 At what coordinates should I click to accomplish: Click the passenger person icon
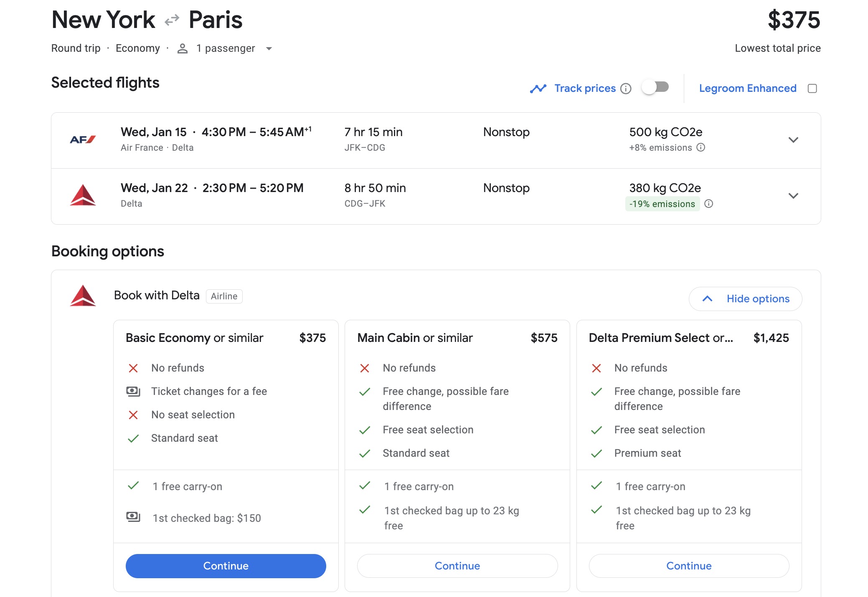coord(182,48)
